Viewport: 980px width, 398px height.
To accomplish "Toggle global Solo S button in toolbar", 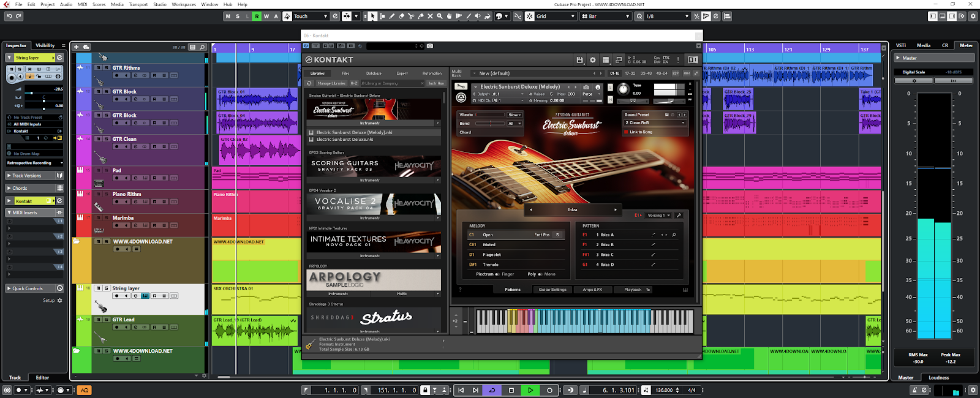I will pyautogui.click(x=238, y=16).
